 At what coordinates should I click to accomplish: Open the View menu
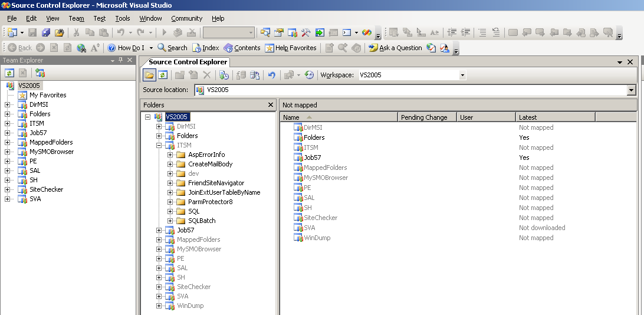[52, 18]
